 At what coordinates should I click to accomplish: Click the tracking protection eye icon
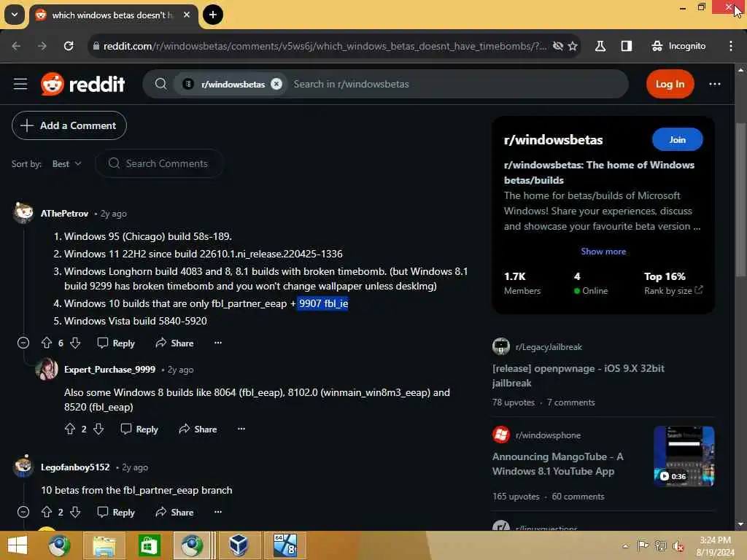pos(558,46)
